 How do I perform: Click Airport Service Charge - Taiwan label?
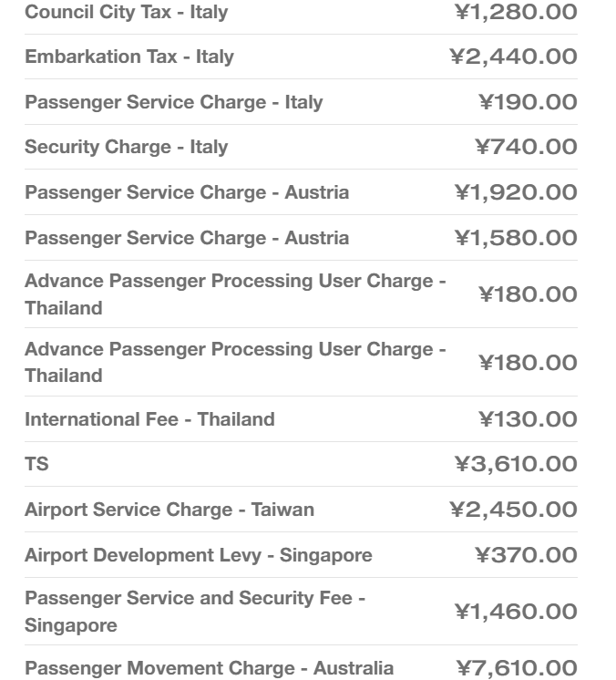(x=169, y=510)
